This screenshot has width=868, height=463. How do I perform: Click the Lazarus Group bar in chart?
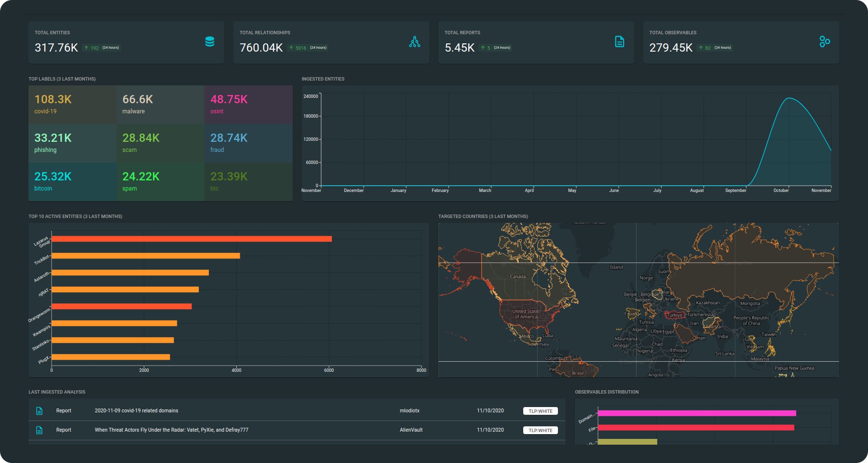click(191, 239)
